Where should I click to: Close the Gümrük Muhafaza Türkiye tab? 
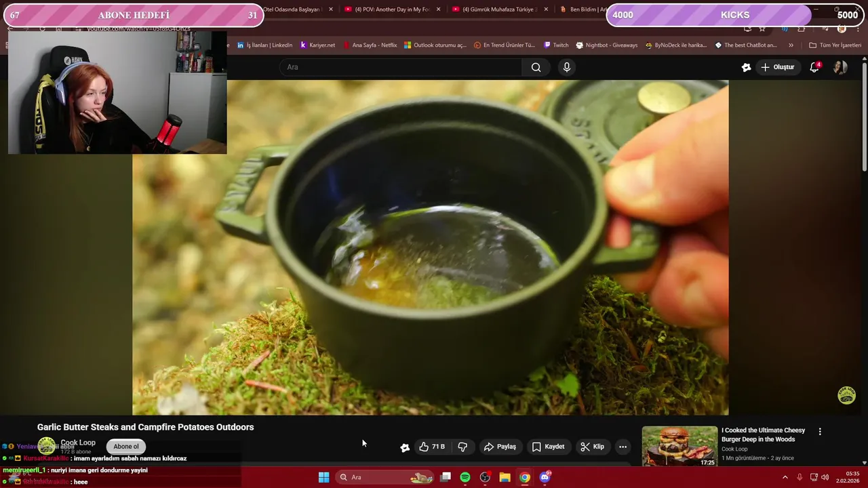[546, 9]
